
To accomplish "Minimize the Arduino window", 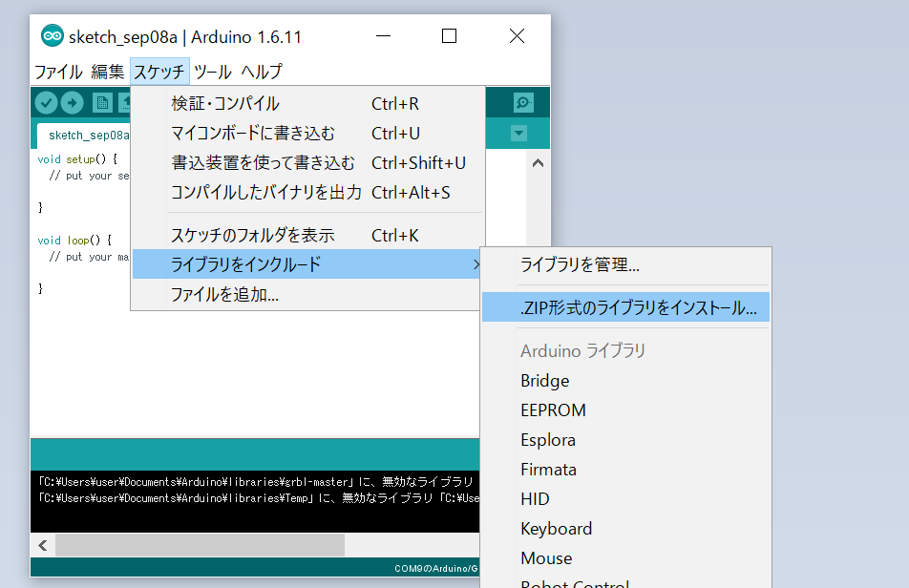I will click(x=383, y=36).
